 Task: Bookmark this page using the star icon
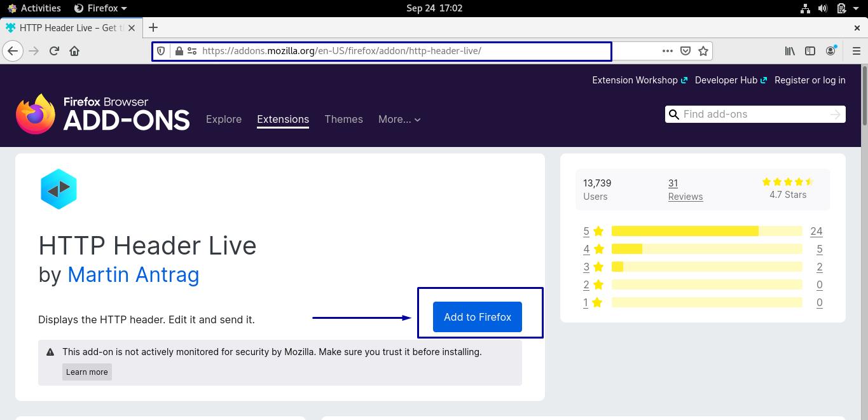(x=703, y=51)
